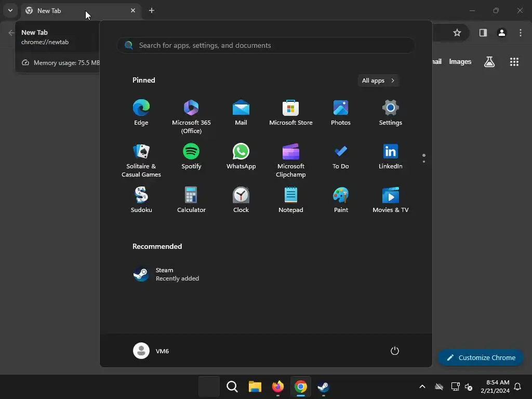Launch Spotify from pinned apps
532x399 pixels.
point(191,156)
